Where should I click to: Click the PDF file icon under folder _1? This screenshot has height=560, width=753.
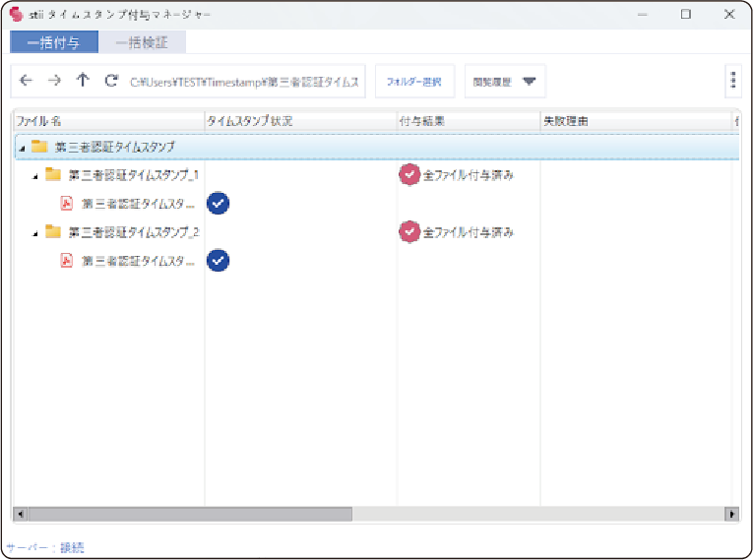click(68, 204)
